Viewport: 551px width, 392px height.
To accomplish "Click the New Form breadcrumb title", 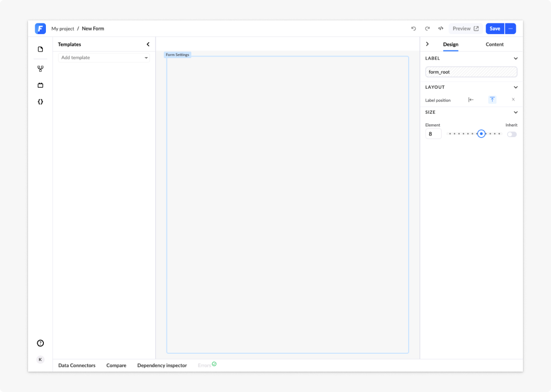I will coord(93,29).
